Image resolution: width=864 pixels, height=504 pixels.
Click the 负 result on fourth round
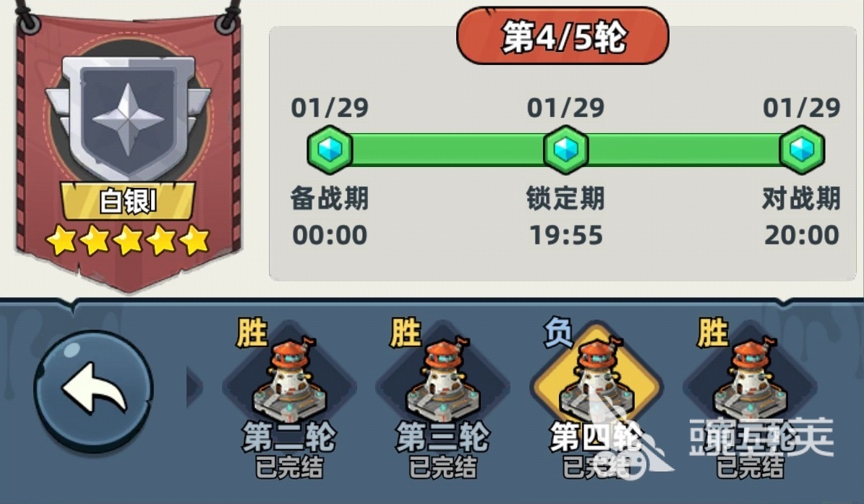click(x=558, y=332)
